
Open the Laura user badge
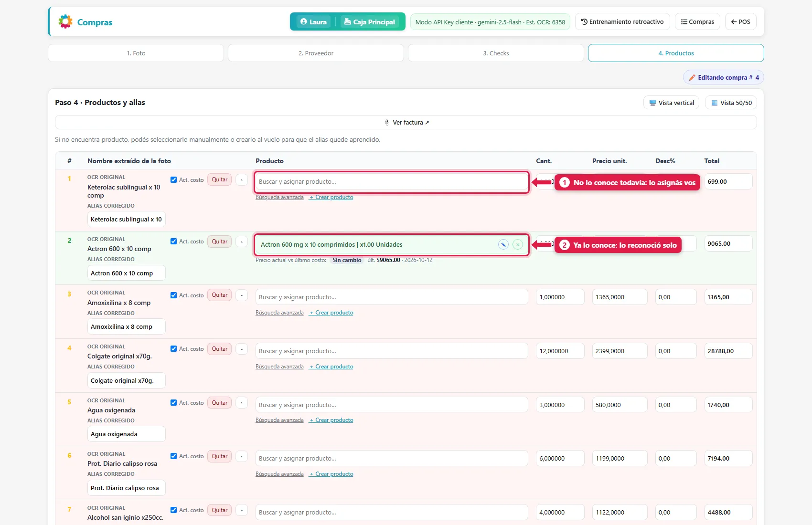pos(314,21)
